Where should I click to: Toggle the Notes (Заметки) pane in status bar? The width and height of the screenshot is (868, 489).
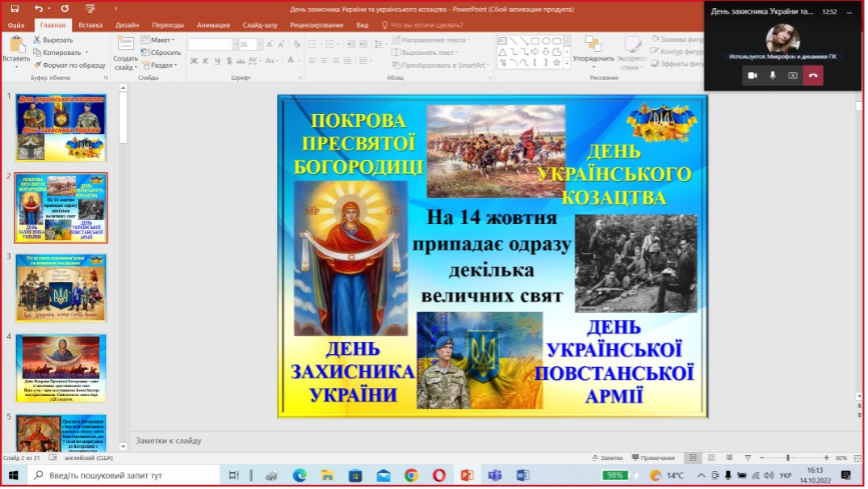[x=607, y=458]
